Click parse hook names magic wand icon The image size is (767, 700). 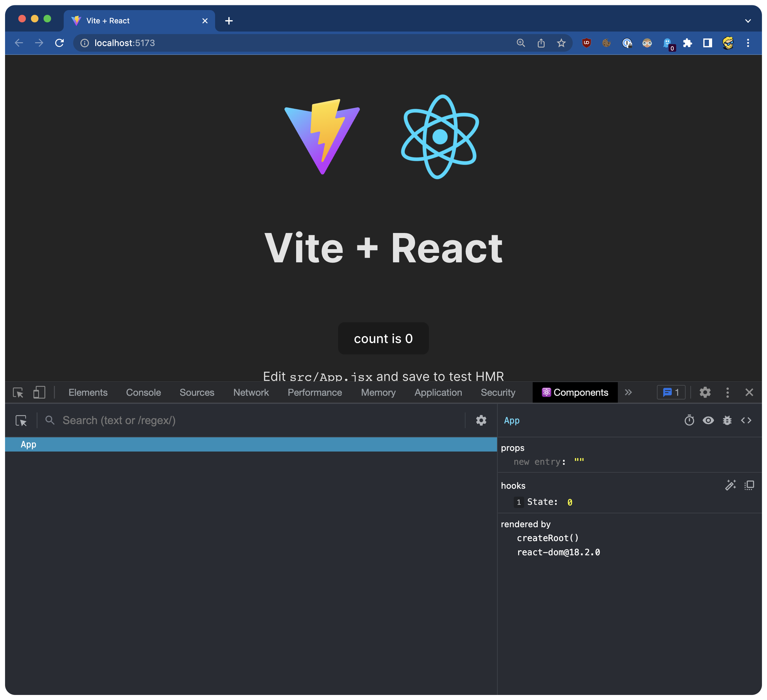pos(730,485)
